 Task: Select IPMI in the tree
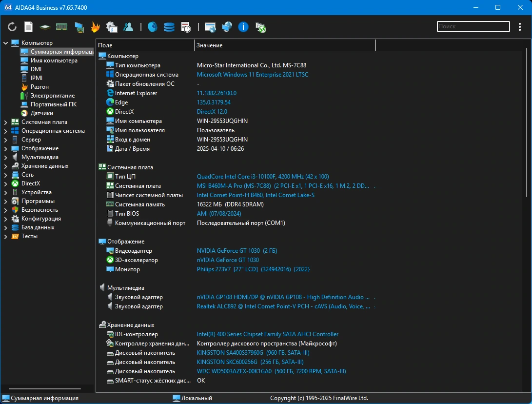36,78
